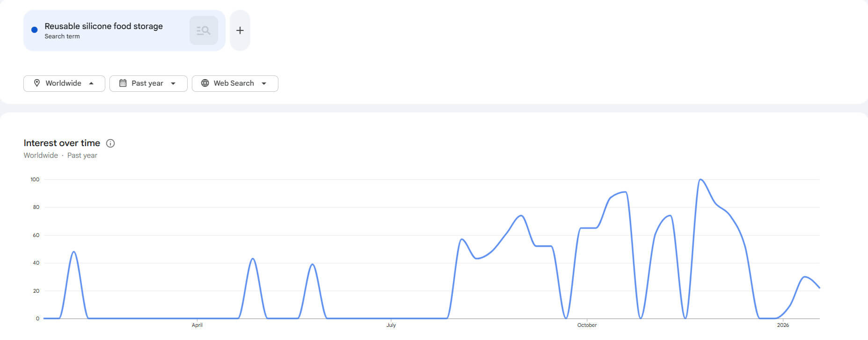868x340 pixels.
Task: Click the July label on the time axis
Action: click(x=391, y=325)
